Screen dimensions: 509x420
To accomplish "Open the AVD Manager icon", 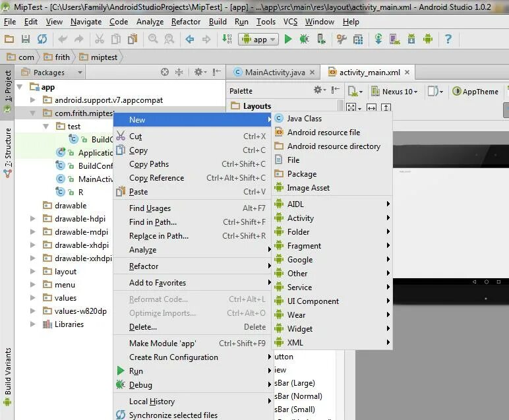I will [395, 40].
